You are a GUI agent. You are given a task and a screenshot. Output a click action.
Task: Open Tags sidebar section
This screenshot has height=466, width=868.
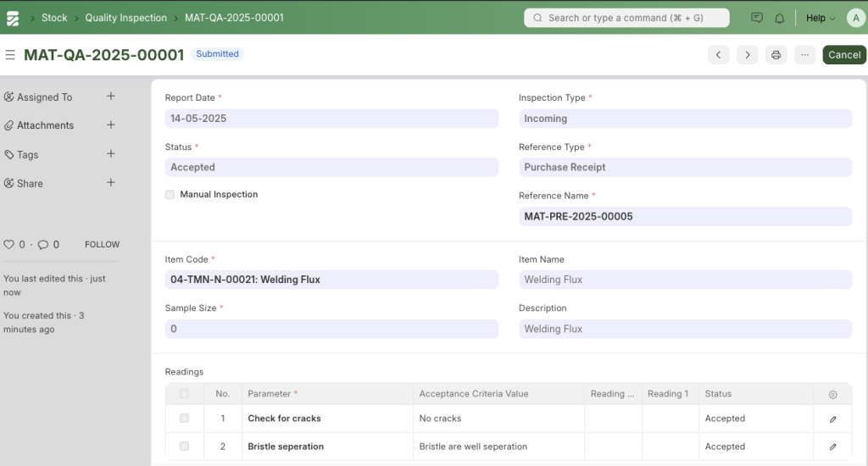pyautogui.click(x=28, y=154)
